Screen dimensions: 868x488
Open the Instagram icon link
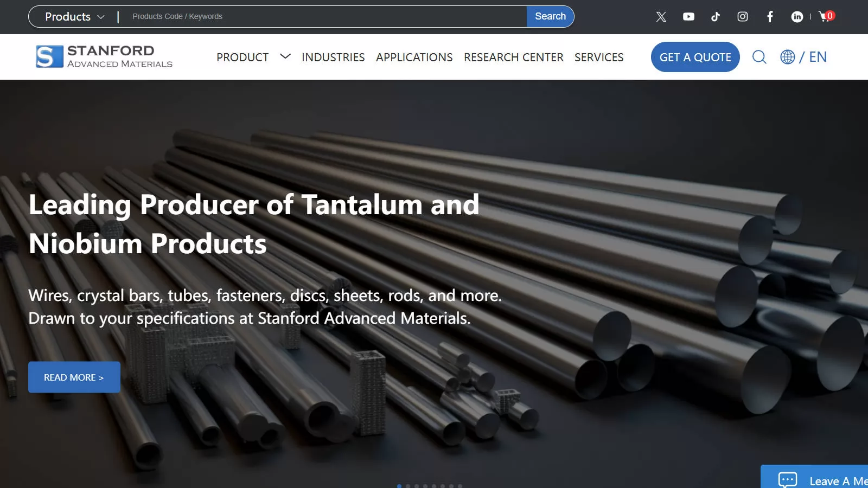pos(743,17)
